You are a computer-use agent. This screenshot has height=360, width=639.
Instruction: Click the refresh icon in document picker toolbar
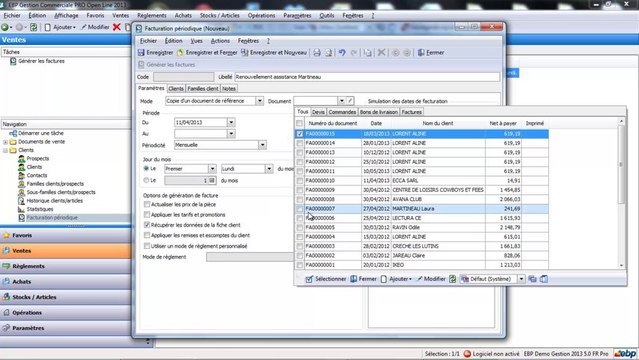click(452, 279)
